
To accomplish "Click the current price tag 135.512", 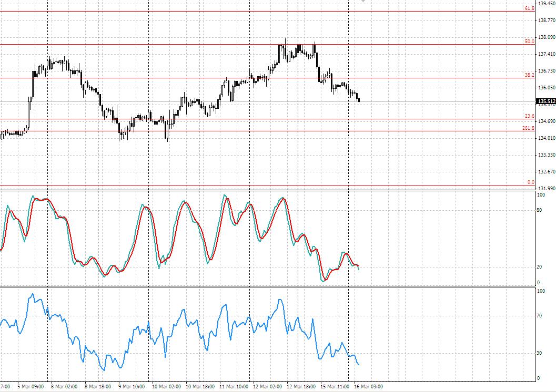I will [x=545, y=101].
